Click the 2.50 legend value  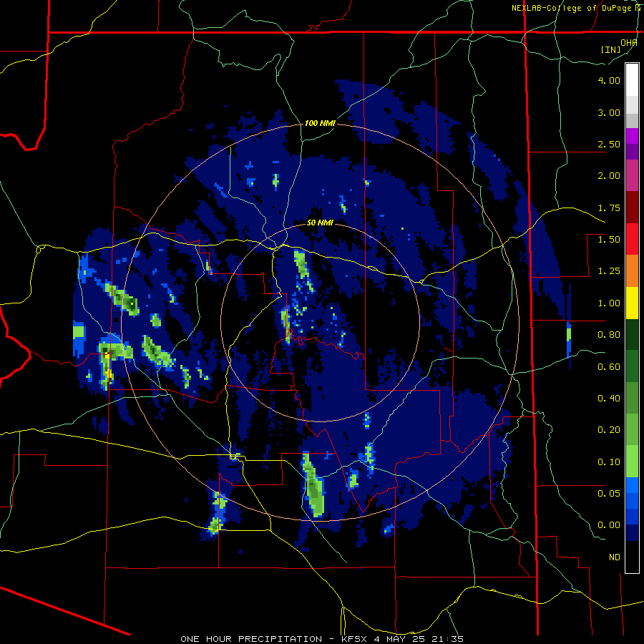(609, 144)
